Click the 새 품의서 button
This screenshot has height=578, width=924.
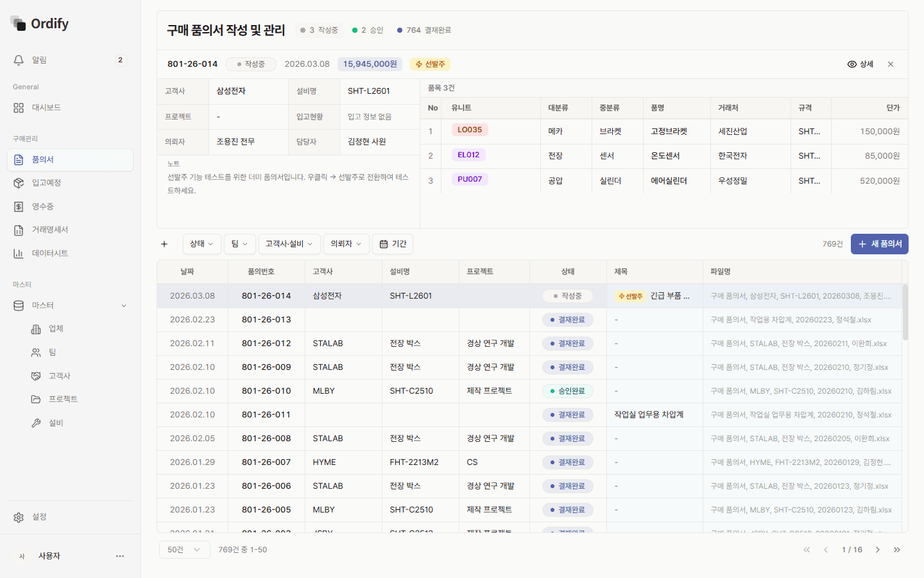[x=879, y=244]
